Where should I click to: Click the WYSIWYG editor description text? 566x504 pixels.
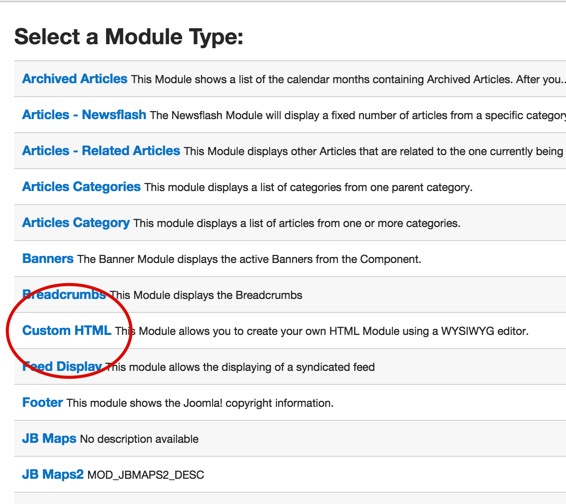coord(322,331)
